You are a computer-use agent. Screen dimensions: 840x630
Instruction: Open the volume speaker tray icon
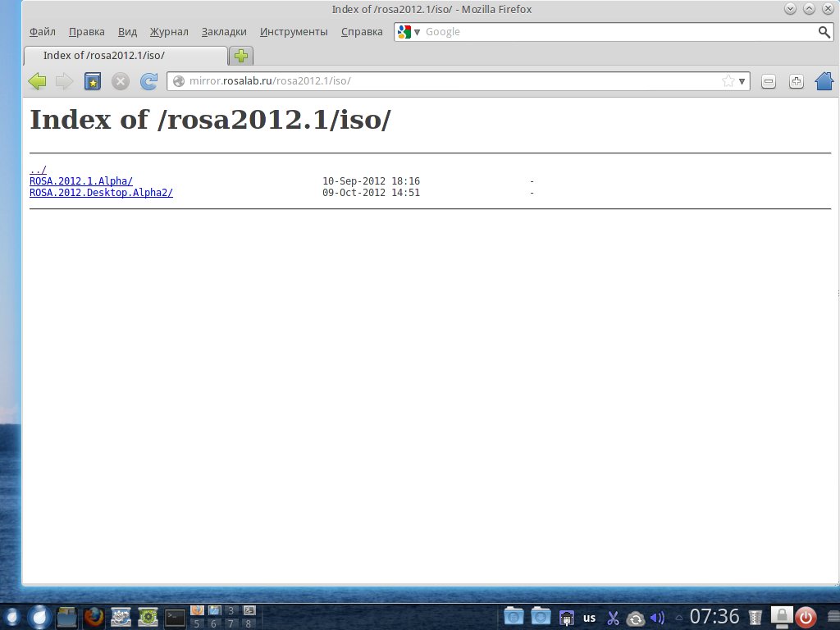[657, 618]
